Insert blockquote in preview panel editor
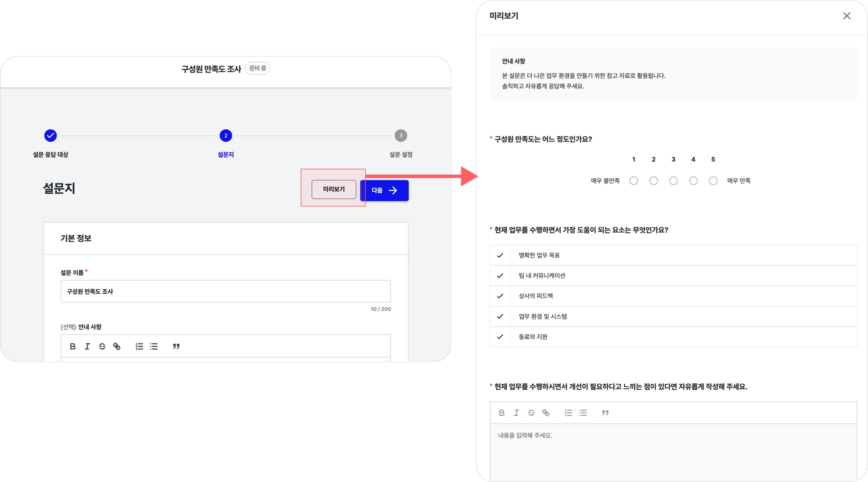Image resolution: width=868 pixels, height=482 pixels. tap(605, 413)
